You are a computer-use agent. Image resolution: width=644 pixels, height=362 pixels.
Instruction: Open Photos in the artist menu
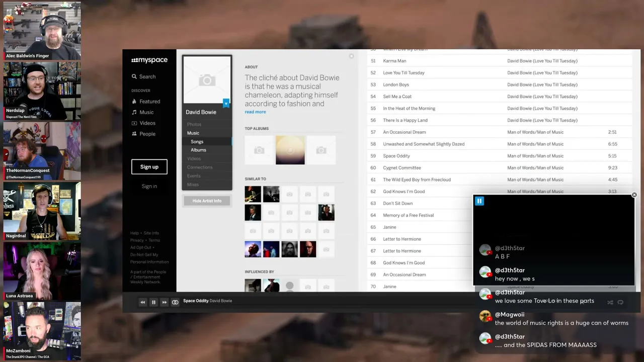click(194, 124)
